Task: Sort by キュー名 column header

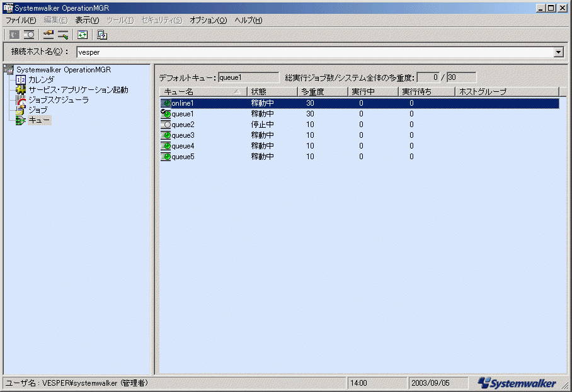Action: [x=203, y=92]
